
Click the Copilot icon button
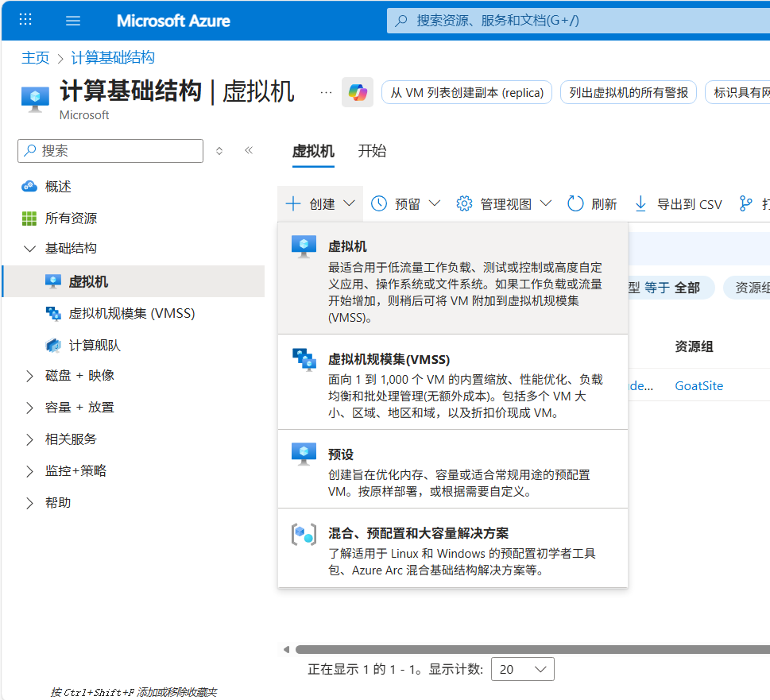tap(357, 93)
